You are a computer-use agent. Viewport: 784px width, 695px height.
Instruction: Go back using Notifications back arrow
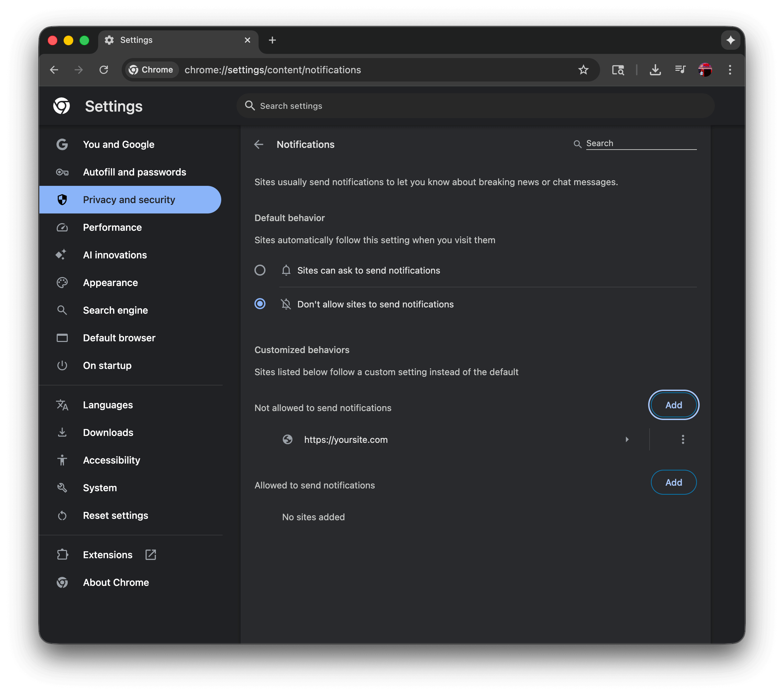(x=259, y=144)
